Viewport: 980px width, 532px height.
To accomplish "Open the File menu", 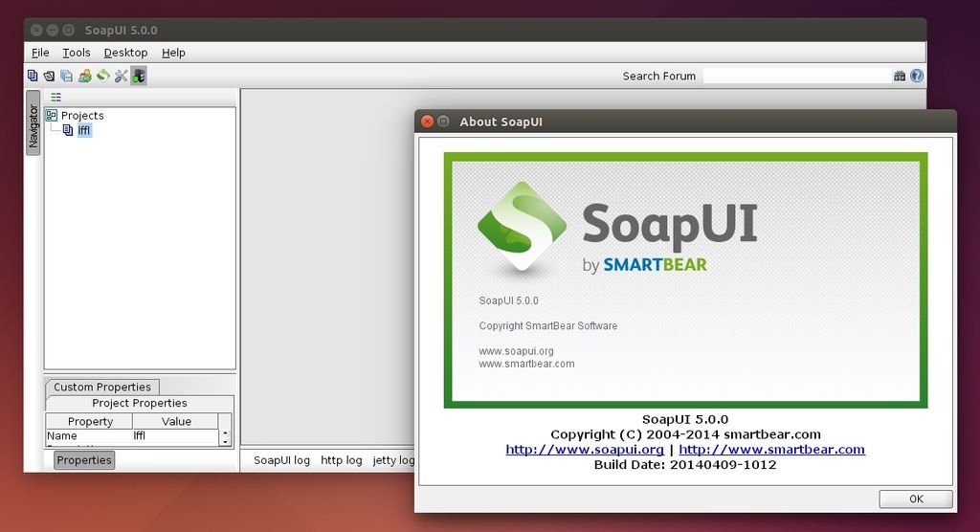I will (40, 53).
